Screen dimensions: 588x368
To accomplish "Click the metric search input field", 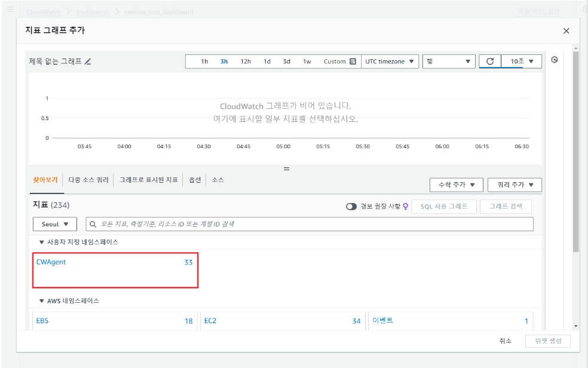I will [x=310, y=224].
